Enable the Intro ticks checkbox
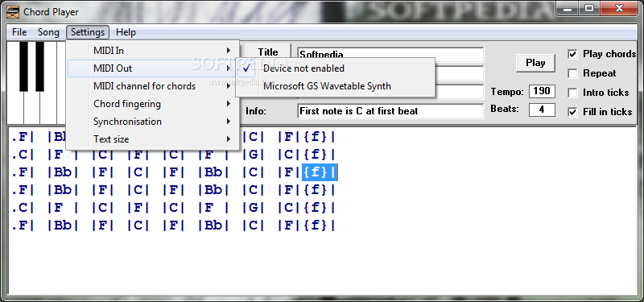This screenshot has width=644, height=302. coord(572,93)
